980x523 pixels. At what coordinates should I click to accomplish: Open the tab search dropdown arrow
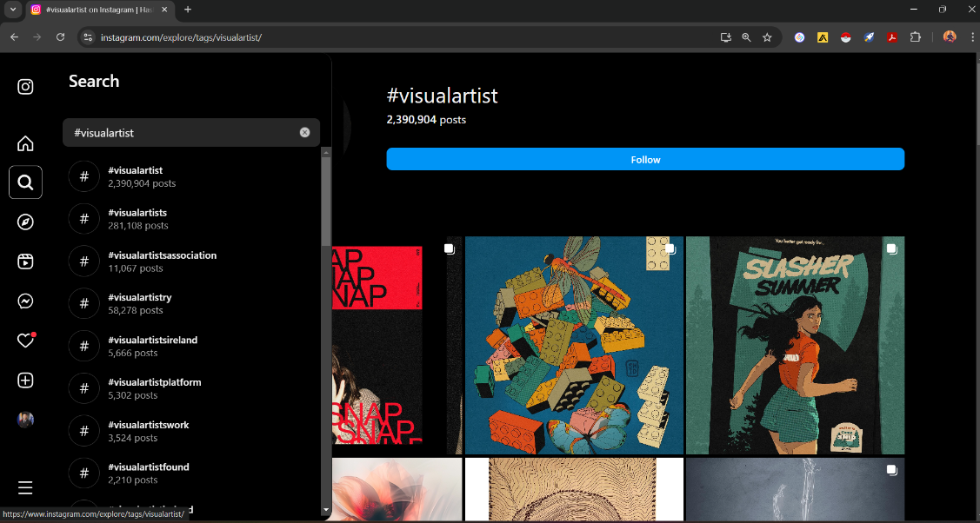tap(13, 10)
